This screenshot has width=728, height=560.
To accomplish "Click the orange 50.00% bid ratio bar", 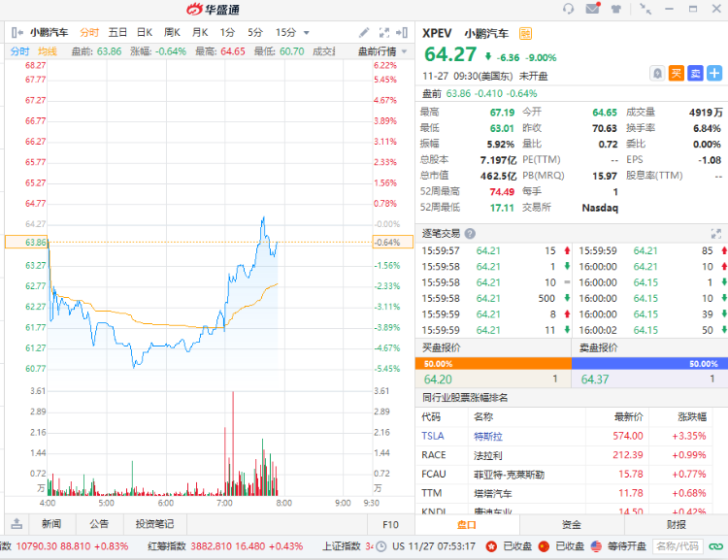I will point(493,364).
